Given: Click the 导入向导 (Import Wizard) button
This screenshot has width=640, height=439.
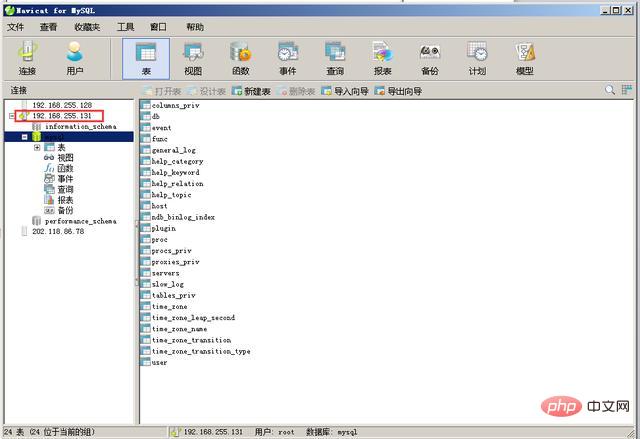Looking at the screenshot, I should 344,91.
